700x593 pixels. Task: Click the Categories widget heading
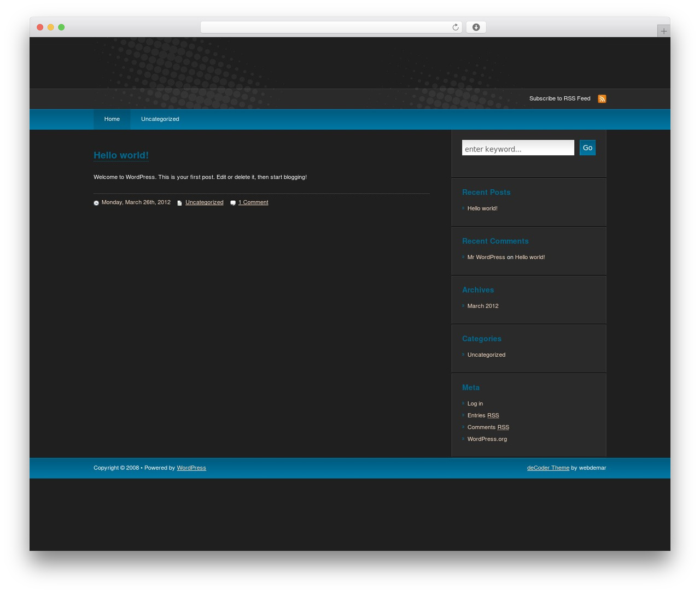tap(482, 339)
